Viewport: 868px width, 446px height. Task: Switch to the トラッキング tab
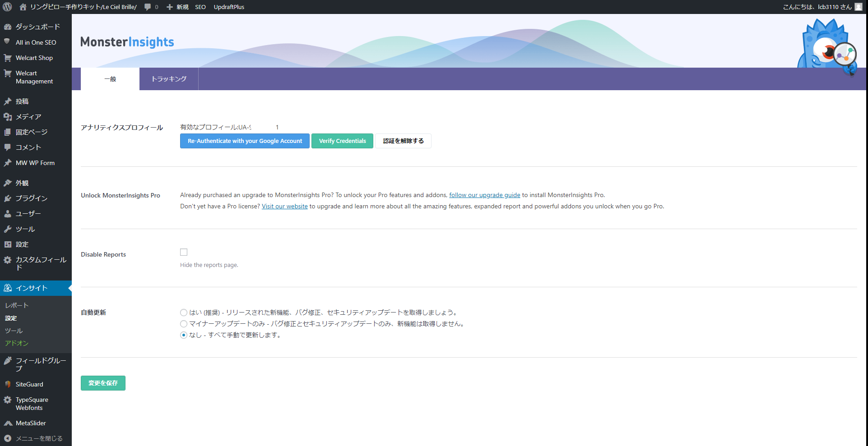point(169,79)
